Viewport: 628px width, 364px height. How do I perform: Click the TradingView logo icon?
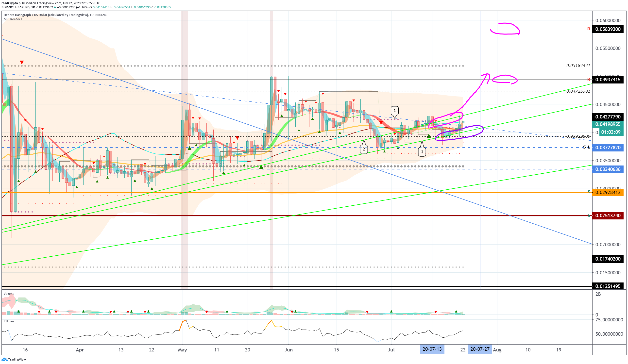[x=4, y=360]
